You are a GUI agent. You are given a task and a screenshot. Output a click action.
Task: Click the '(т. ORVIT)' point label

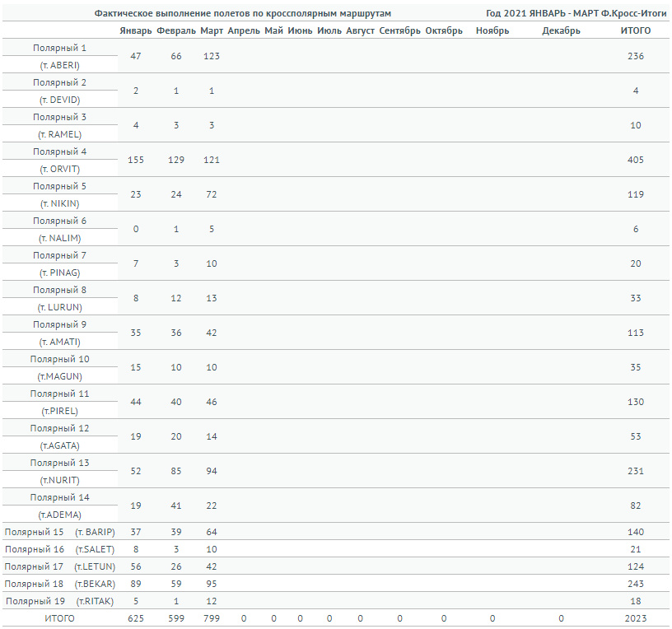[59, 170]
